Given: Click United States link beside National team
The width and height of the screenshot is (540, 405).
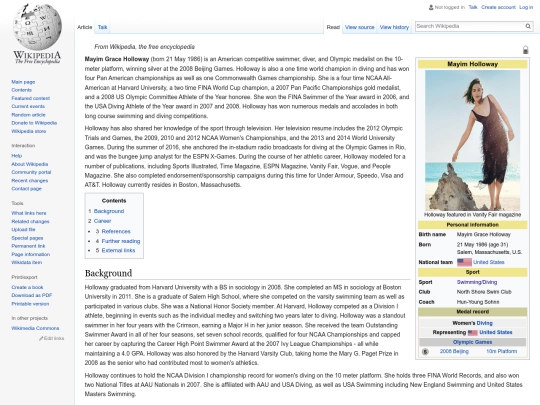Looking at the screenshot, I should (488, 262).
